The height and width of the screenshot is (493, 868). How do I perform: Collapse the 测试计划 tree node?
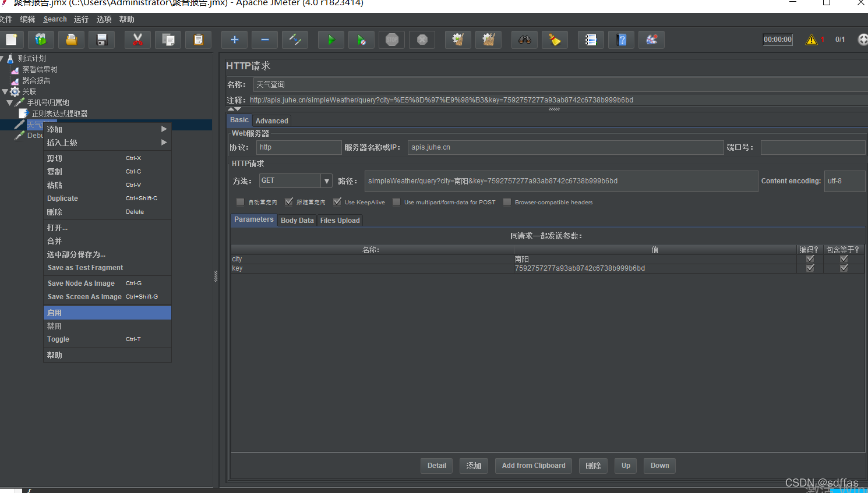pyautogui.click(x=2, y=58)
